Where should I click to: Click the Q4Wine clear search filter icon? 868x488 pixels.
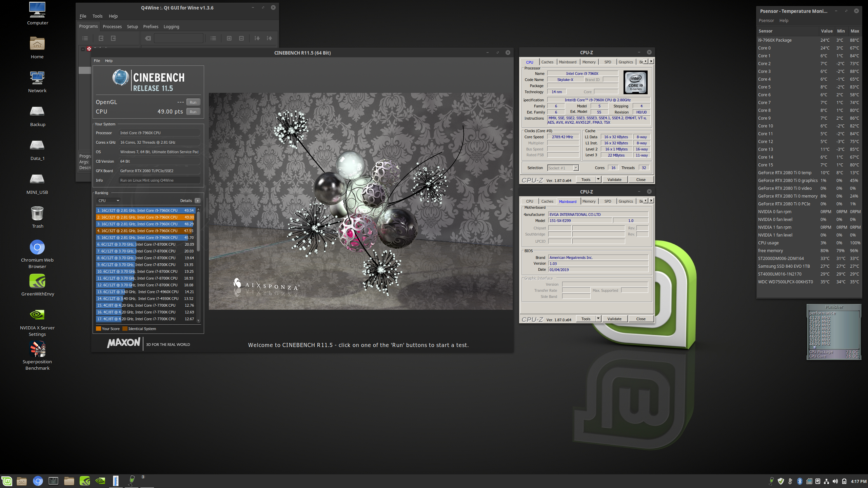click(148, 38)
